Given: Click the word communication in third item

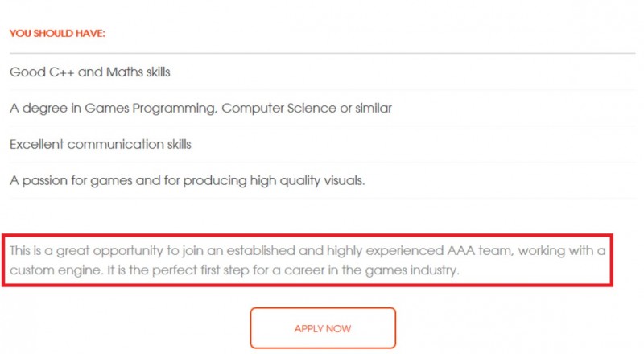Looking at the screenshot, I should [115, 144].
